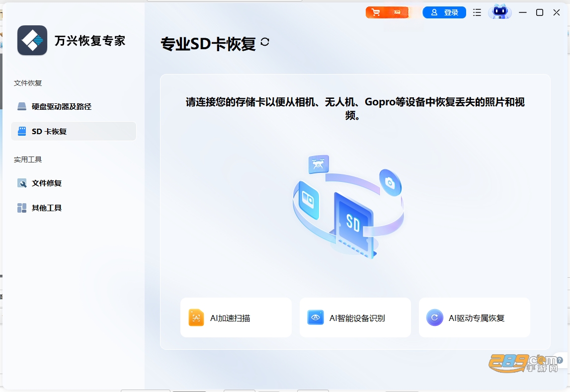Click the AI驱动专属恢复 card

click(x=475, y=318)
